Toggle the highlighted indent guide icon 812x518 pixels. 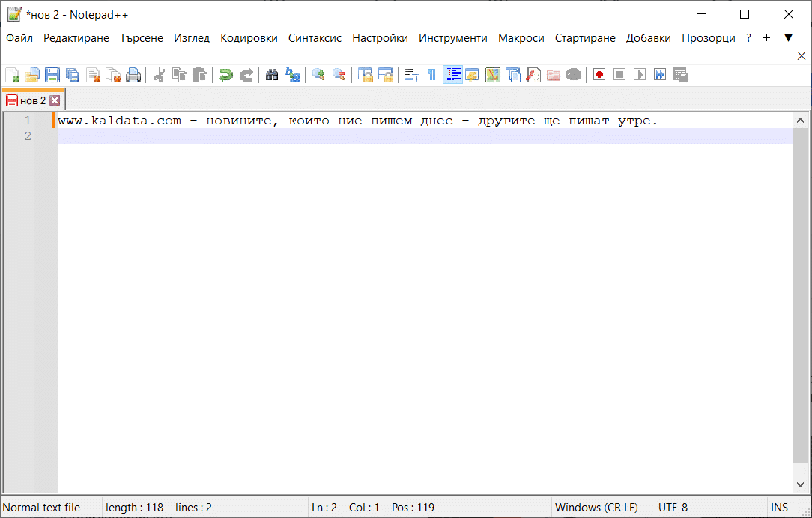[x=452, y=75]
